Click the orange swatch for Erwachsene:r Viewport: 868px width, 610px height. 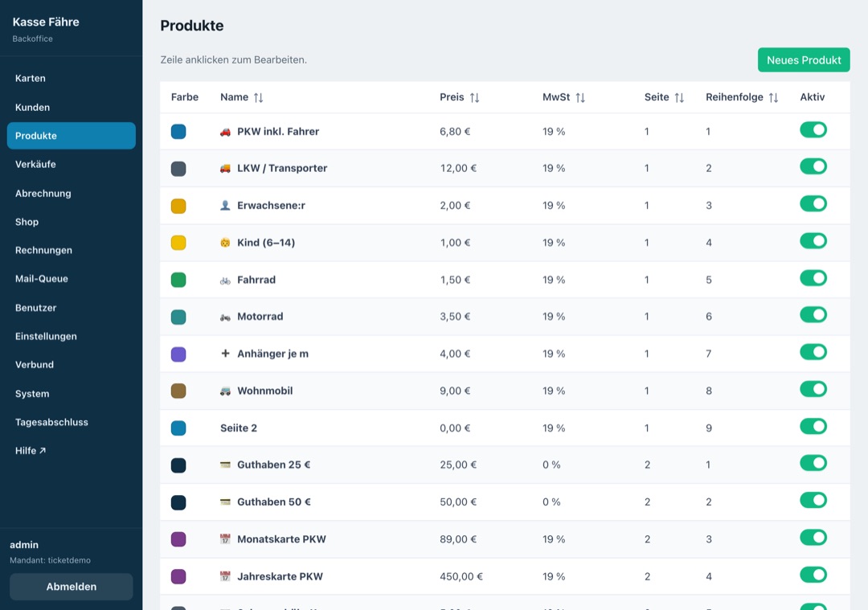coord(178,206)
